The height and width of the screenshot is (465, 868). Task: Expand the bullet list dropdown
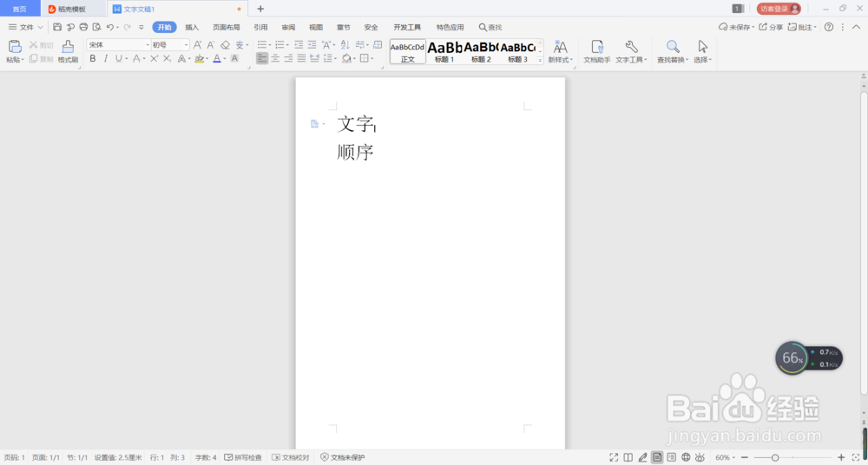pos(269,45)
